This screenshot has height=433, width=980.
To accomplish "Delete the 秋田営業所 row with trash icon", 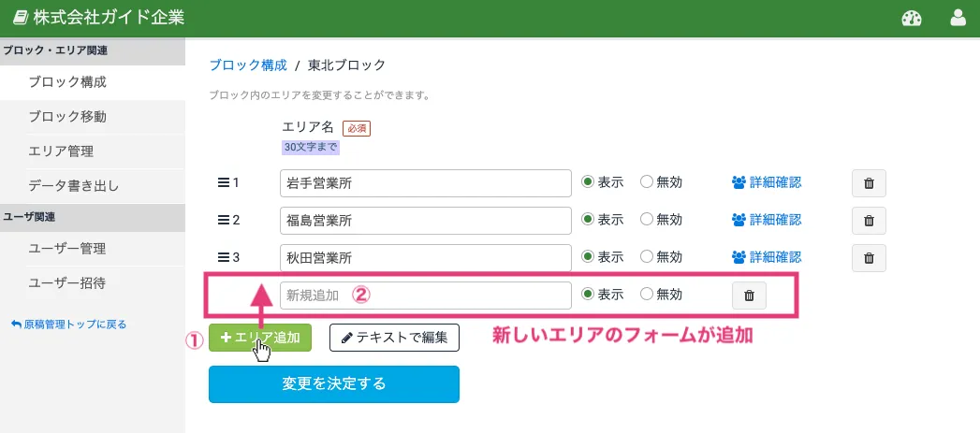I will [869, 257].
